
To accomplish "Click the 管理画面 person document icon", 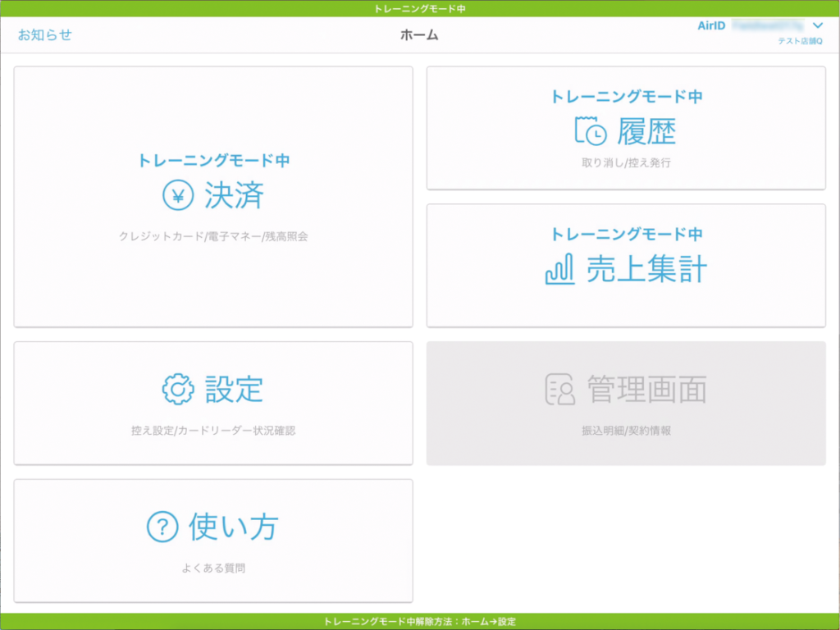I will 560,389.
